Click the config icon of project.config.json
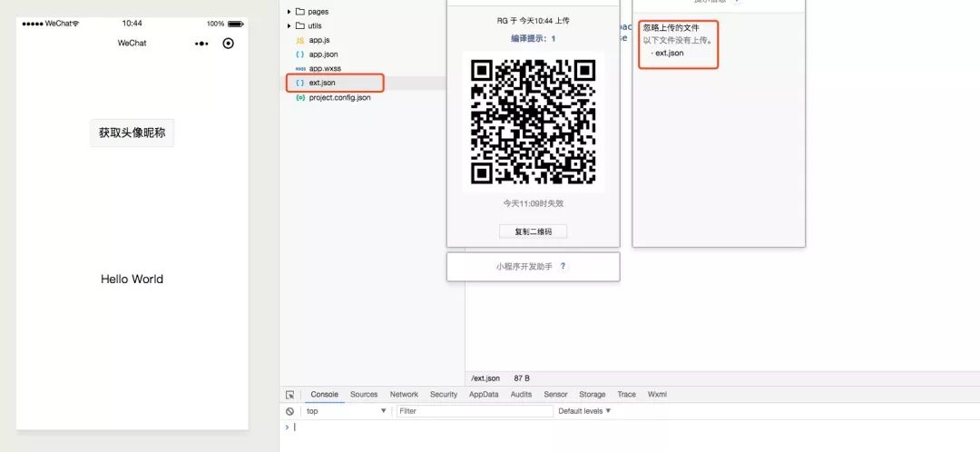The image size is (980, 452). (x=300, y=97)
